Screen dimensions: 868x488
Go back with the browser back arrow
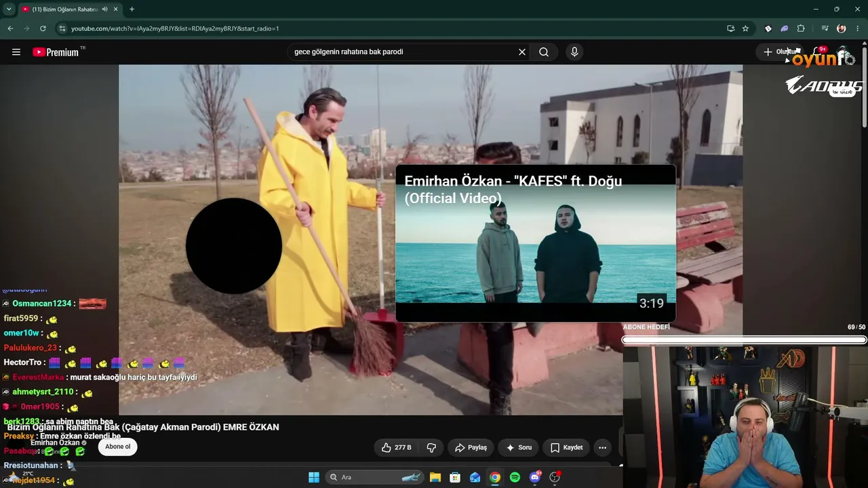pyautogui.click(x=10, y=28)
